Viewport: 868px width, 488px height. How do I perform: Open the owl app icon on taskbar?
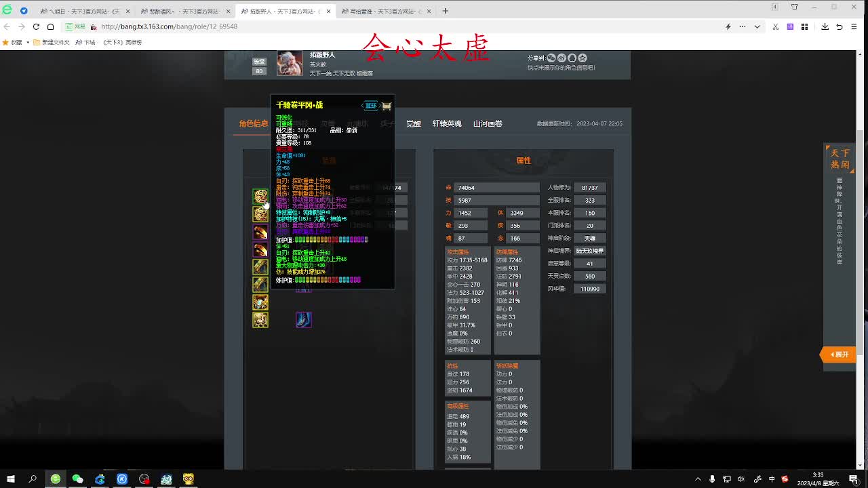pyautogui.click(x=189, y=479)
